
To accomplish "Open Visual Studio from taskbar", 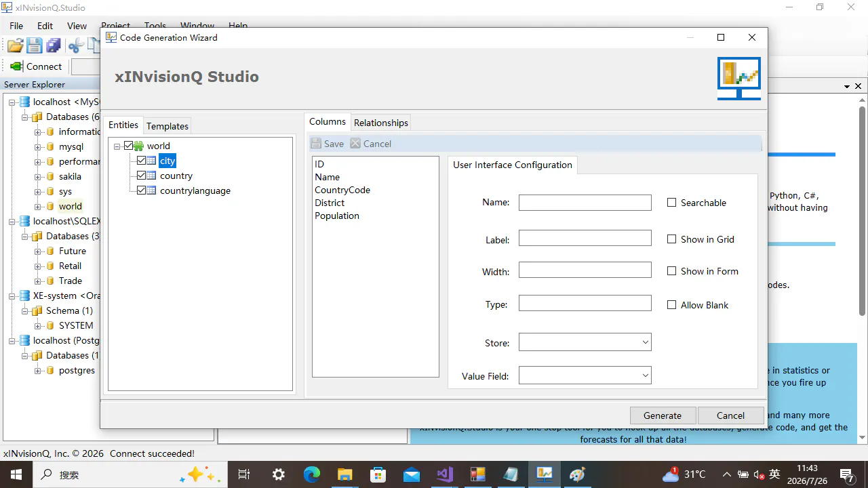I will (444, 474).
